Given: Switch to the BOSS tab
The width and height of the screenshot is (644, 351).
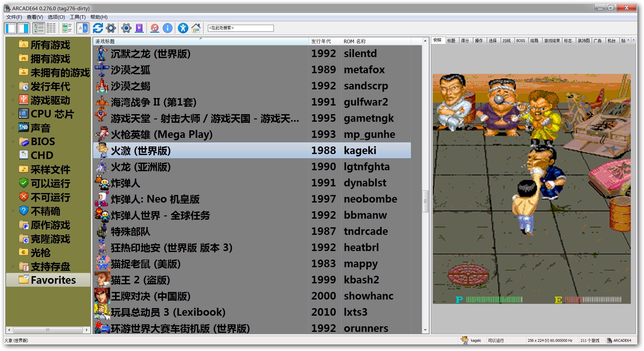Looking at the screenshot, I should pyautogui.click(x=521, y=41).
